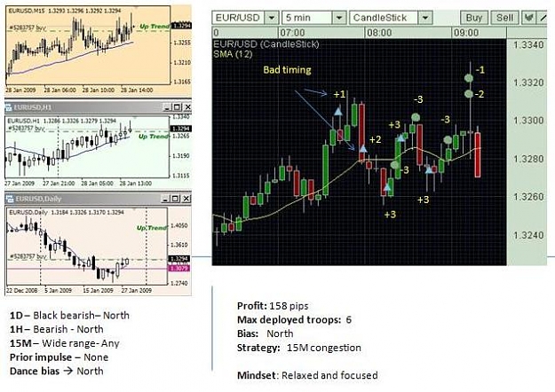Open the CandleStick chart type dropdown arrow
Screen dimensions: 555x392
point(425,18)
